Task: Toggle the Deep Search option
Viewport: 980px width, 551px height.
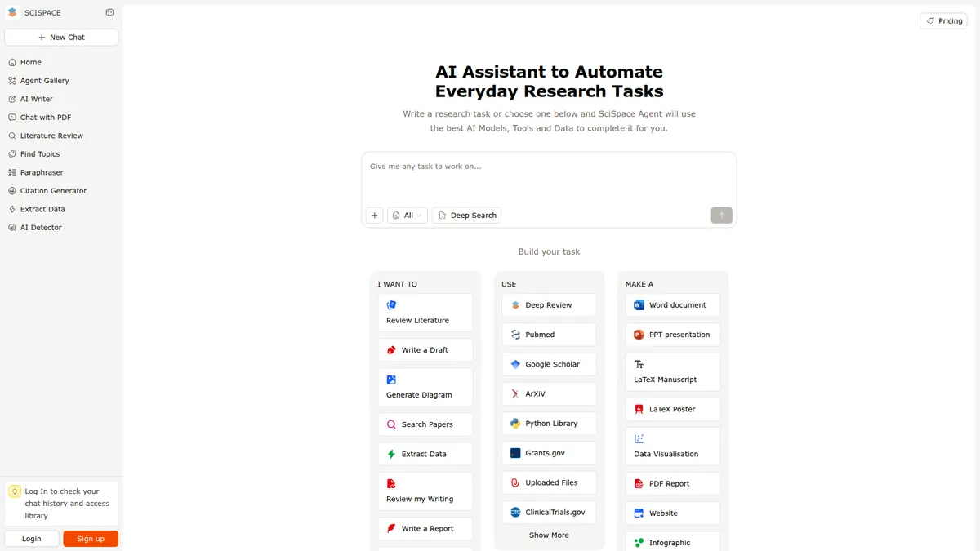Action: (x=466, y=216)
